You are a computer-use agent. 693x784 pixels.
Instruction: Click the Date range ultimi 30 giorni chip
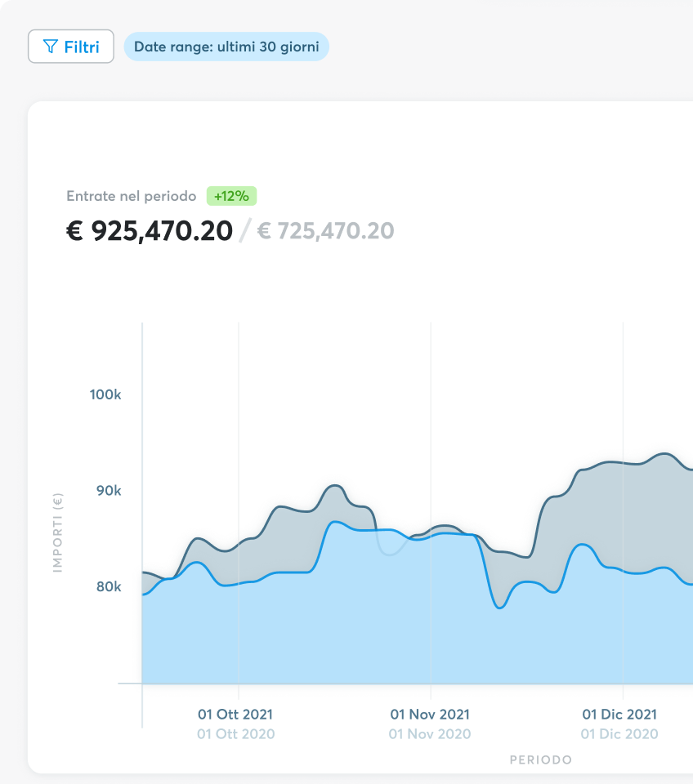(226, 47)
